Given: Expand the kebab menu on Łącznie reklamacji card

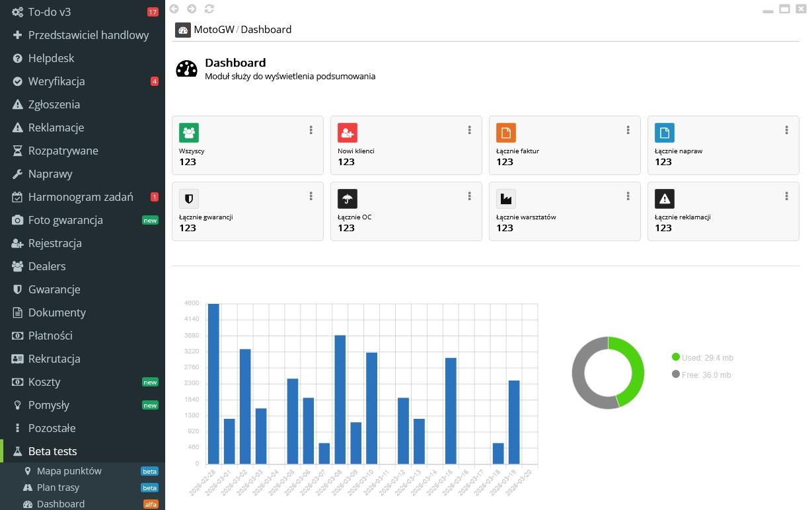Looking at the screenshot, I should [x=787, y=196].
